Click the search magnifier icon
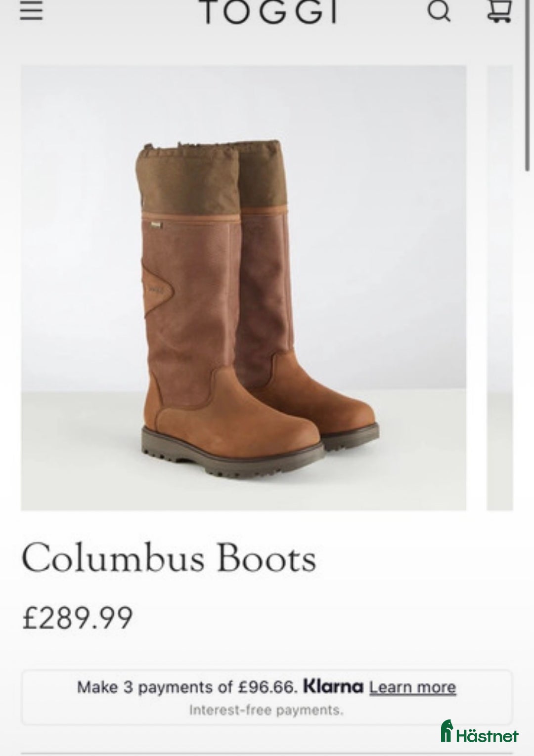Screen dimensions: 534x756 click(x=439, y=11)
